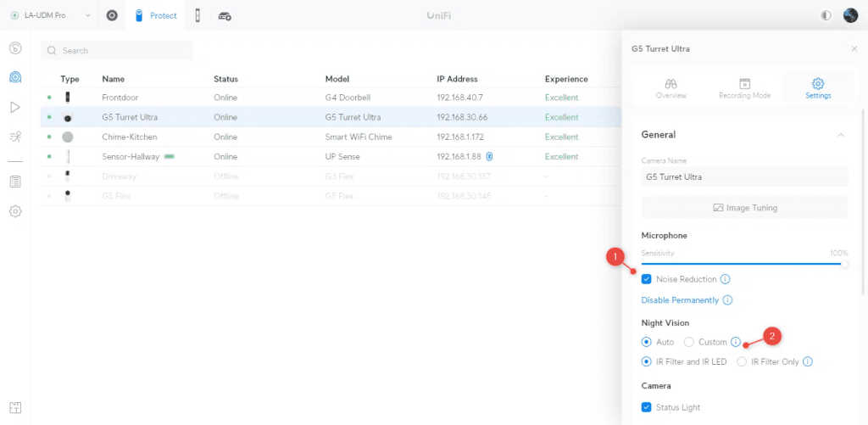868x425 pixels.
Task: Select the IR Filter Only option
Action: pyautogui.click(x=742, y=361)
